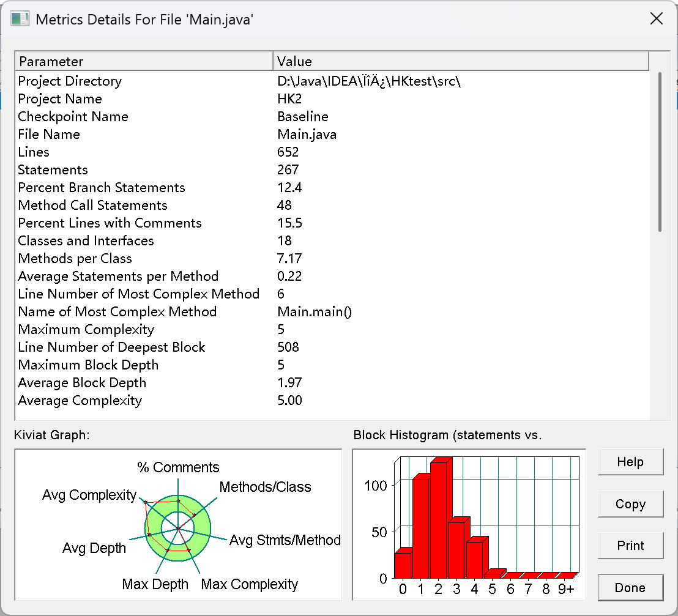The width and height of the screenshot is (678, 616).
Task: Select the File Name row
Action: pos(332,134)
